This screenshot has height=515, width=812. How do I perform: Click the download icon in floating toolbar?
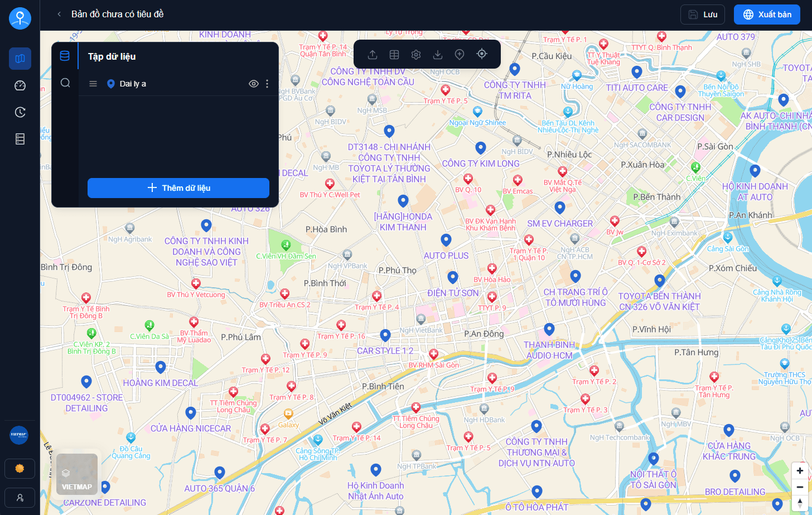[438, 54]
